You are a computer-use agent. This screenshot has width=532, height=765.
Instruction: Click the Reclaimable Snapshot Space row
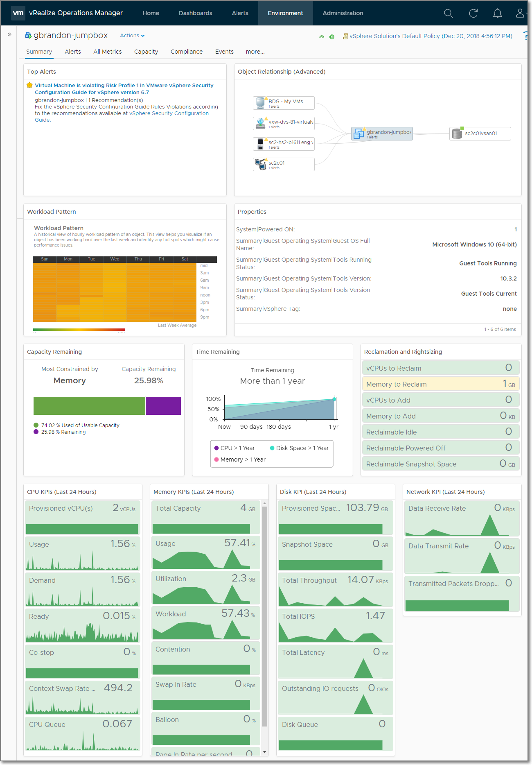[x=441, y=464]
